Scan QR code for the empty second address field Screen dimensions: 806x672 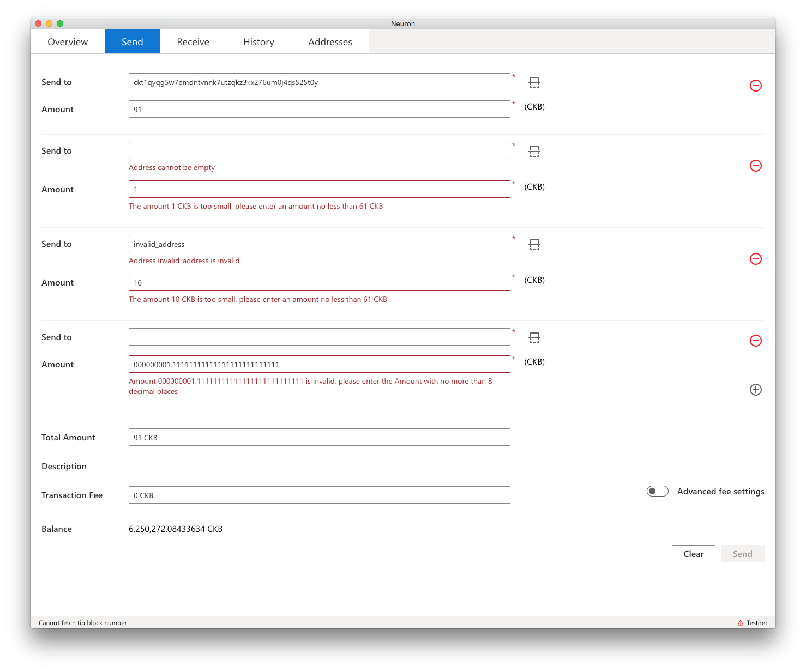point(534,152)
